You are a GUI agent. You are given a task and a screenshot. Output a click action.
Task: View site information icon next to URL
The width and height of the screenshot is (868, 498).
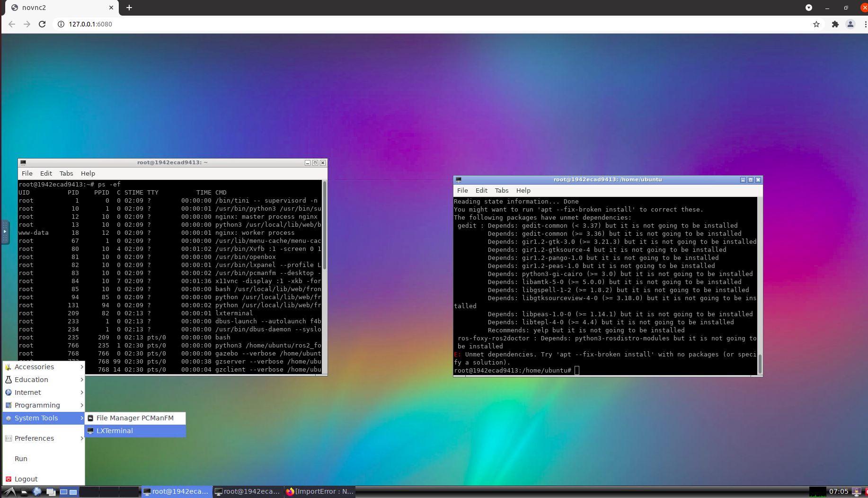(61, 24)
